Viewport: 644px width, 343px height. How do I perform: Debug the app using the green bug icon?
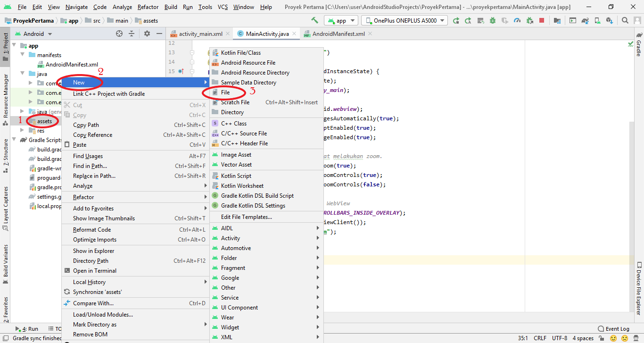(x=493, y=20)
